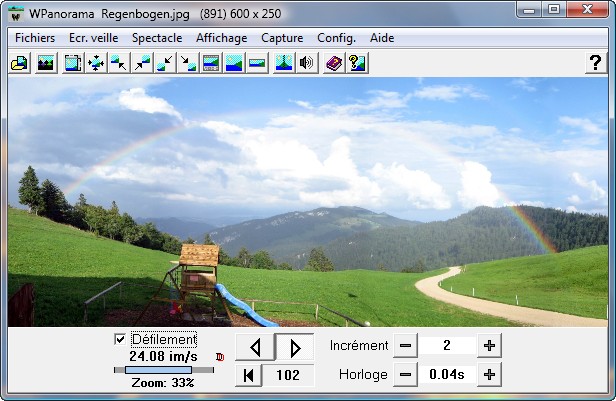Screen dimensions: 616x401
Task: Increase Horloge with the plus button
Action: pos(489,375)
